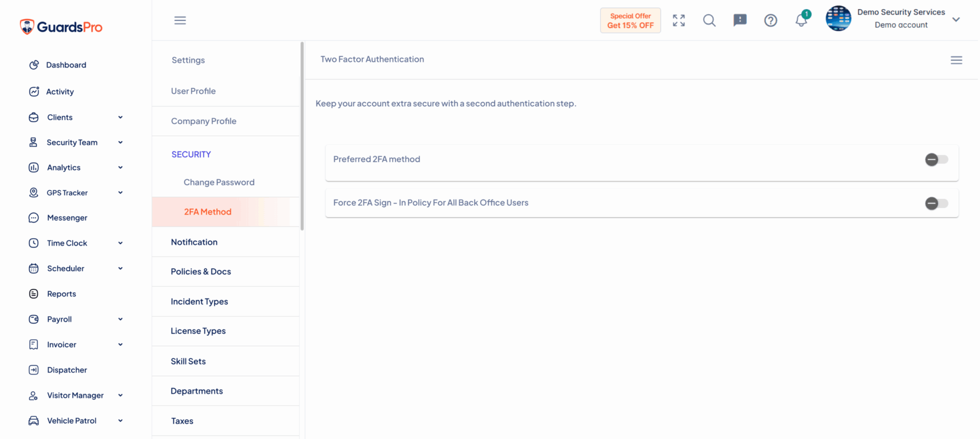Expand the Security Team submenu arrow
Screen dimensions: 980x439
point(121,143)
